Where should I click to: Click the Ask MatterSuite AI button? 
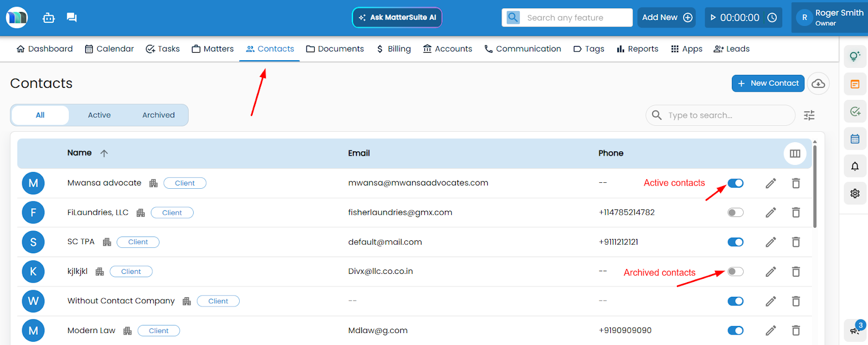(397, 17)
